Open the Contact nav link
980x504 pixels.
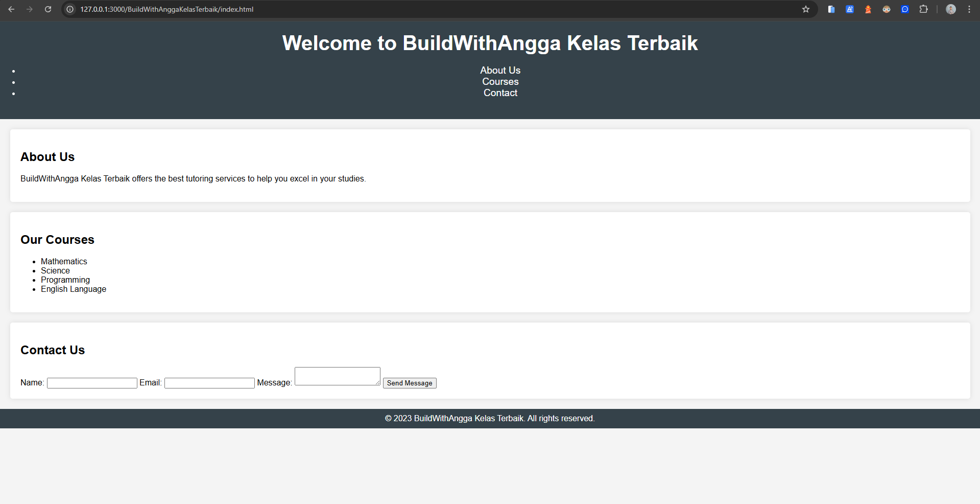pos(500,93)
